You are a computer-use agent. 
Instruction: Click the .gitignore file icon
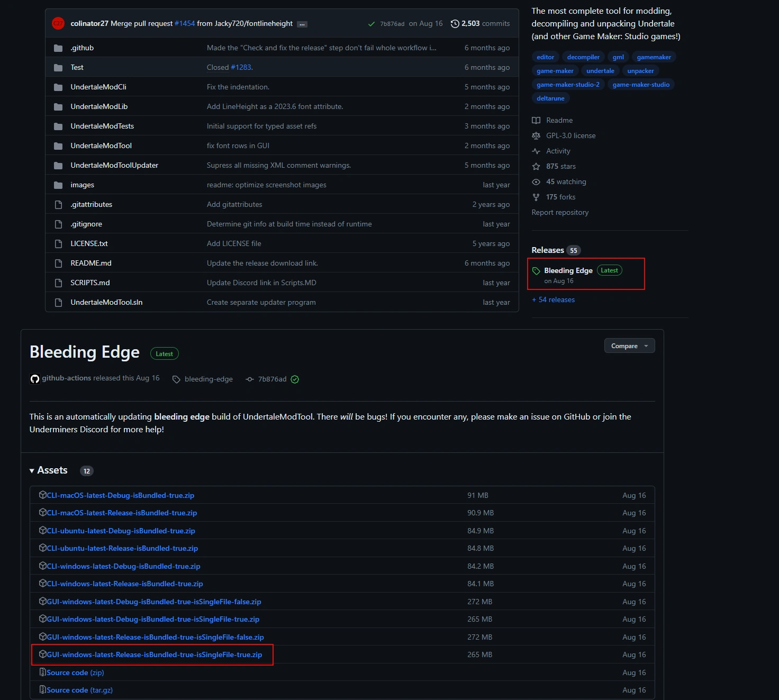click(58, 224)
